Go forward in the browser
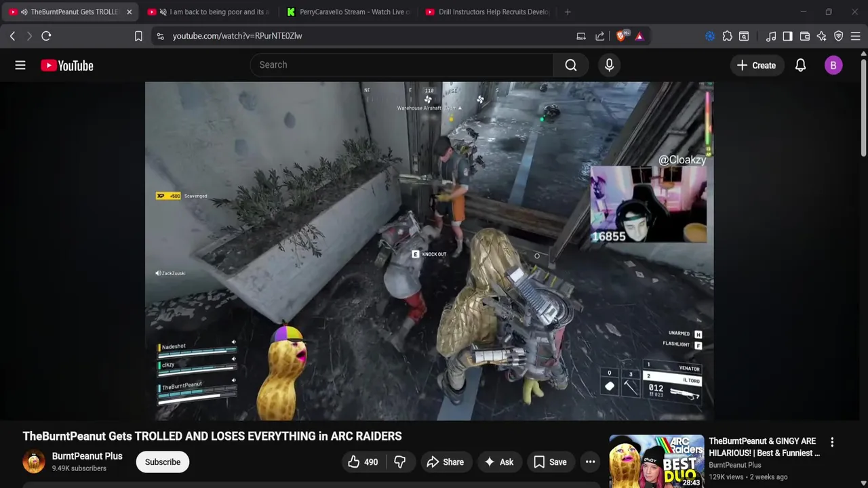Screen dimensions: 868x488 [29, 36]
